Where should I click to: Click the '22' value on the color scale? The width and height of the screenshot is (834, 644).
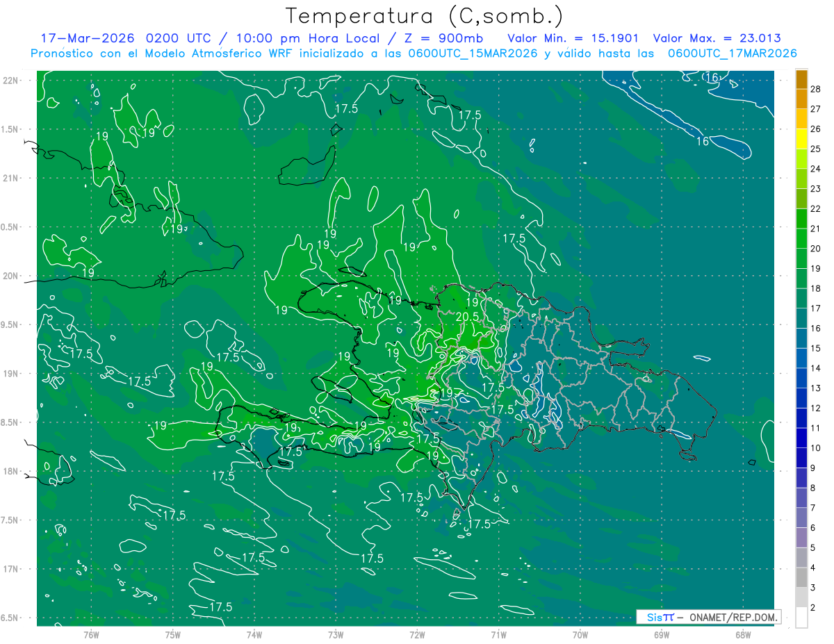coord(816,209)
